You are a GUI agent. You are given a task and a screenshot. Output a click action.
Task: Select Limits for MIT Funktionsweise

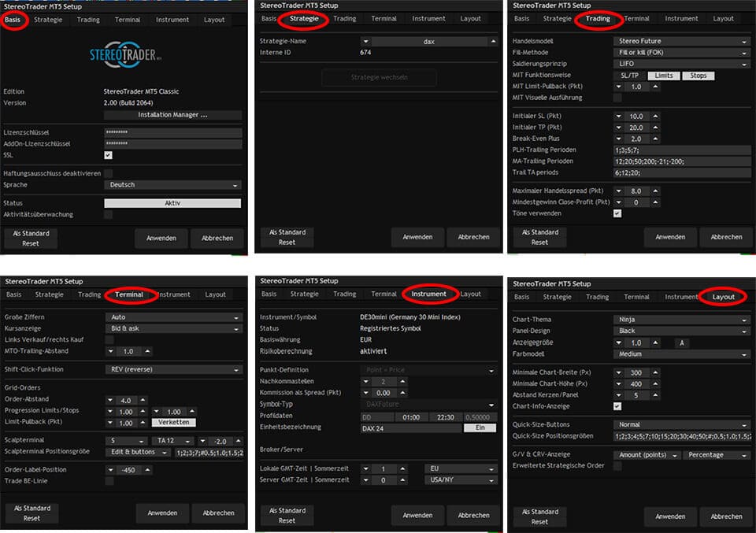662,75
